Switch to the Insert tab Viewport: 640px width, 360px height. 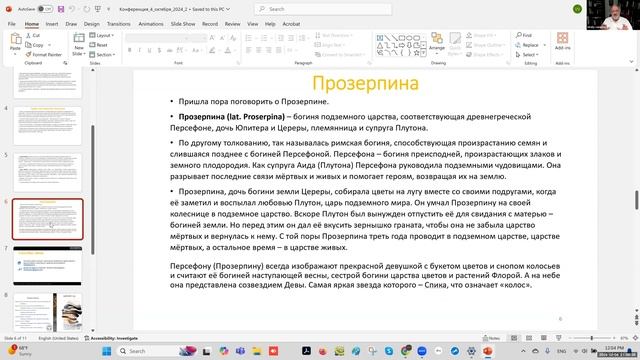[x=52, y=24]
